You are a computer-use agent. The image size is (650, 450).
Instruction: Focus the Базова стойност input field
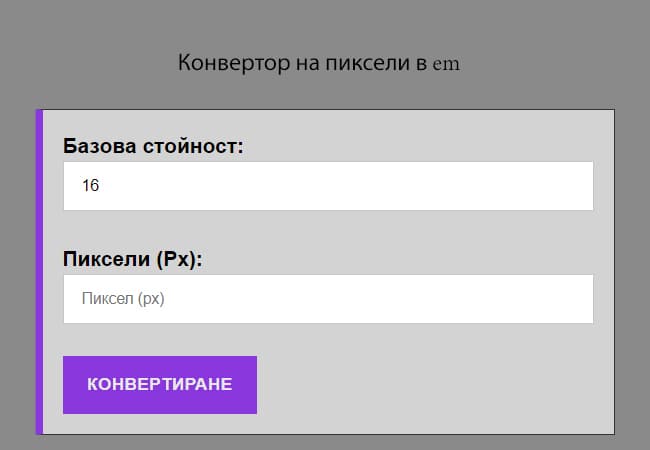(328, 186)
